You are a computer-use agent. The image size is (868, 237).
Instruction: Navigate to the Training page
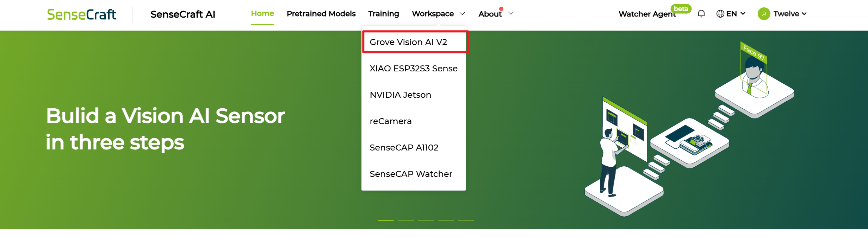click(383, 14)
